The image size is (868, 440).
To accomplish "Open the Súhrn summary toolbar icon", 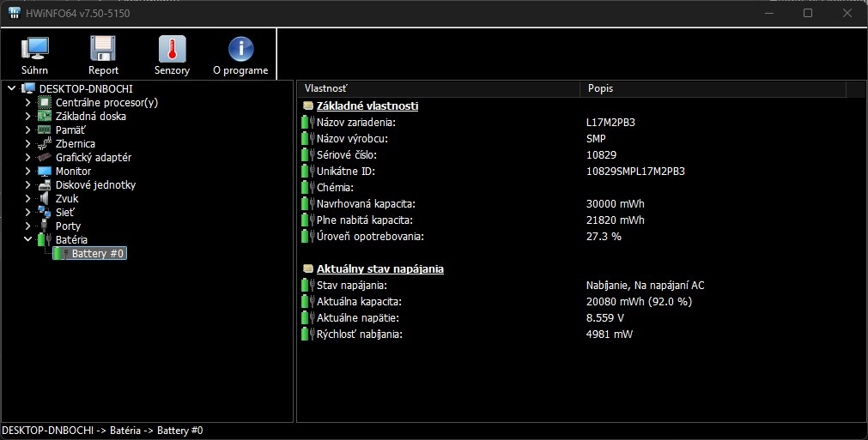I will pyautogui.click(x=34, y=49).
